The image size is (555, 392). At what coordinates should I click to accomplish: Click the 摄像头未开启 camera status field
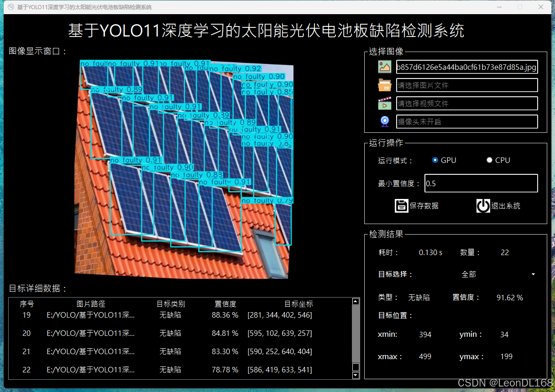point(467,121)
